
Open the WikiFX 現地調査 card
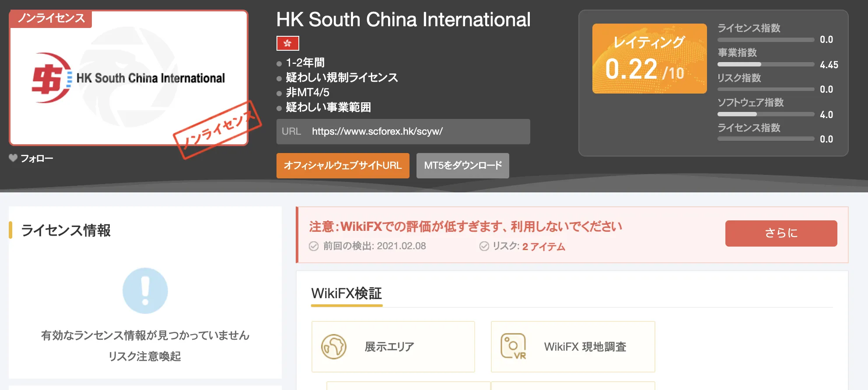tap(573, 347)
